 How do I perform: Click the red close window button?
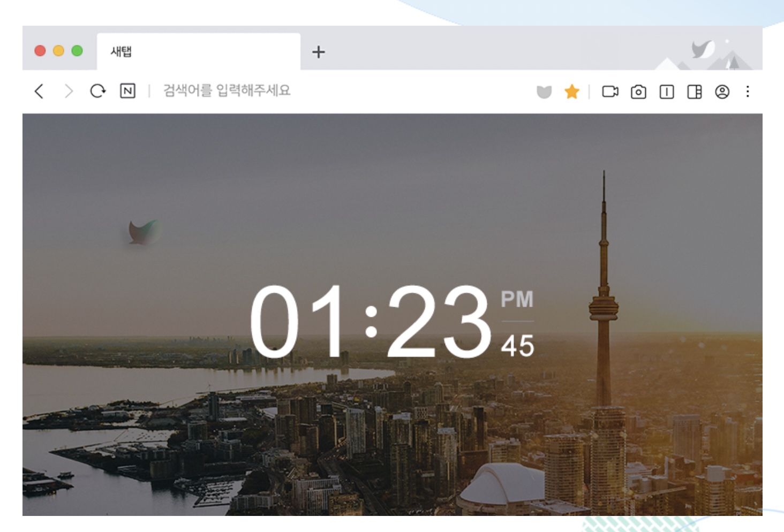tap(40, 51)
